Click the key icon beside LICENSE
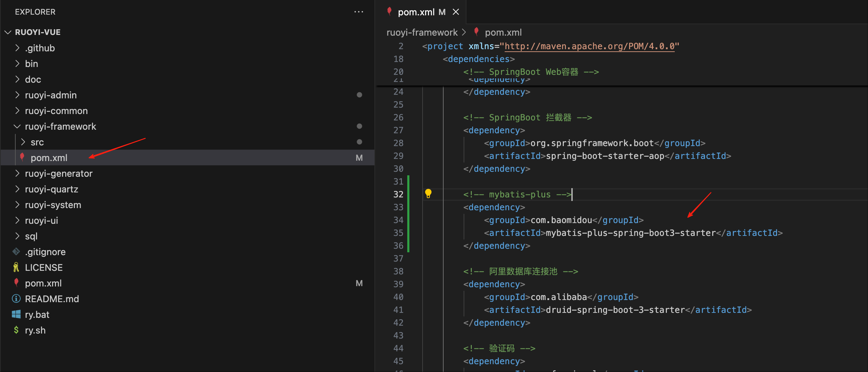868x372 pixels. [16, 267]
